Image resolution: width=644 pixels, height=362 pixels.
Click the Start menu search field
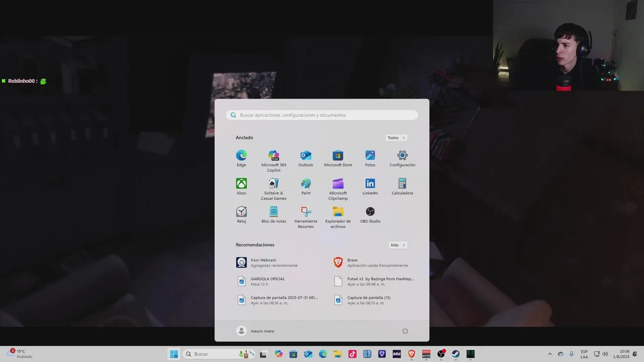pyautogui.click(x=322, y=115)
